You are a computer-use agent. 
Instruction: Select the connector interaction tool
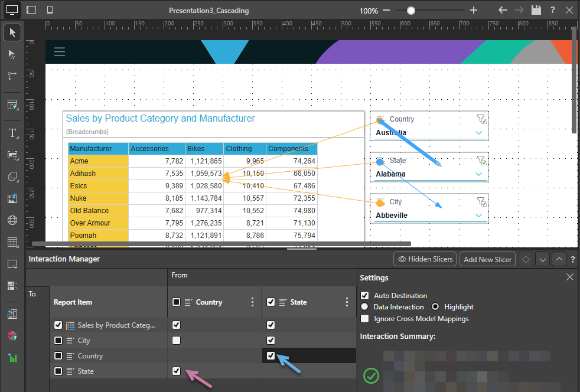point(12,76)
